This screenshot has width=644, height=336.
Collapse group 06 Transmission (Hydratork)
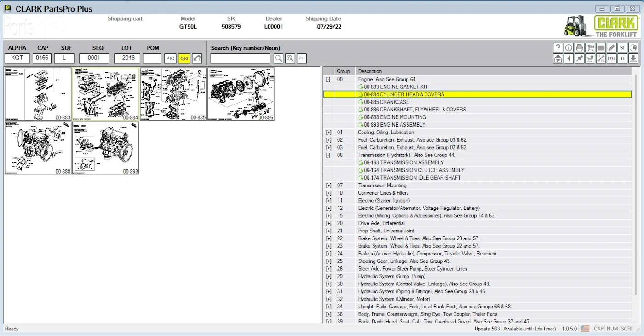328,155
